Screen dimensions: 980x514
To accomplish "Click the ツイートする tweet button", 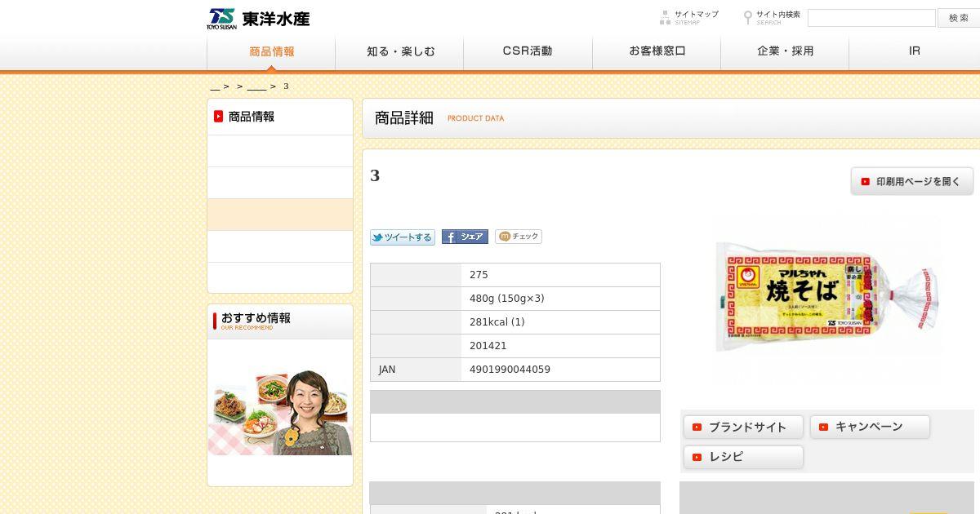I will click(x=403, y=237).
